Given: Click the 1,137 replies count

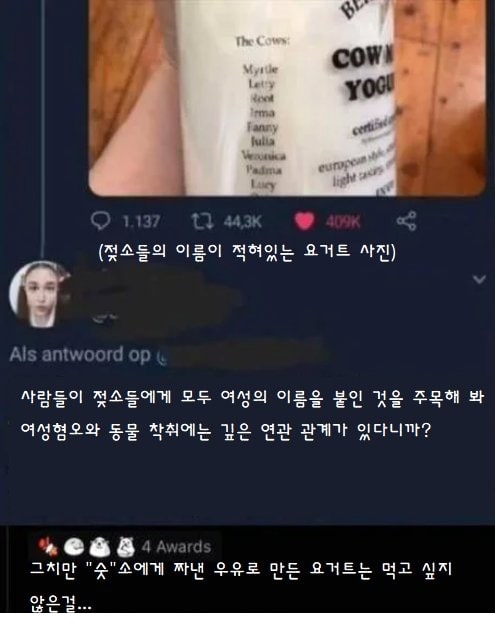Looking at the screenshot, I should [x=141, y=222].
